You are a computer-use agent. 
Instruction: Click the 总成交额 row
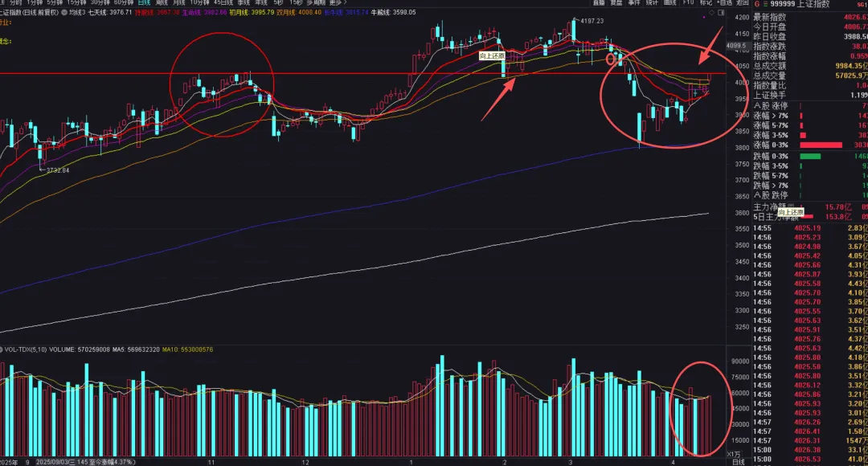pos(810,66)
